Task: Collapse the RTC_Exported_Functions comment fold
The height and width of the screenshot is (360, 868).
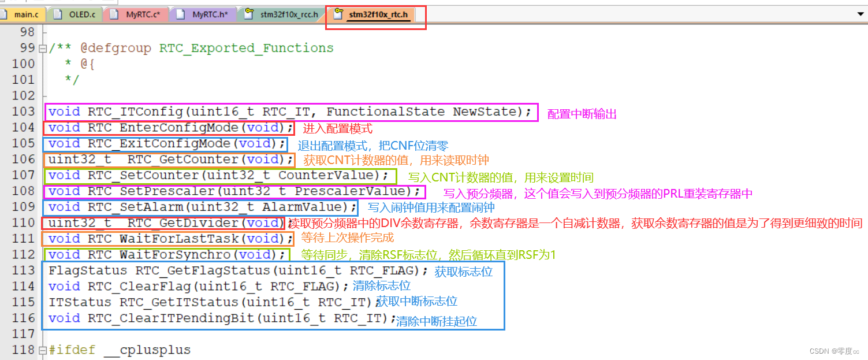Action: click(43, 49)
